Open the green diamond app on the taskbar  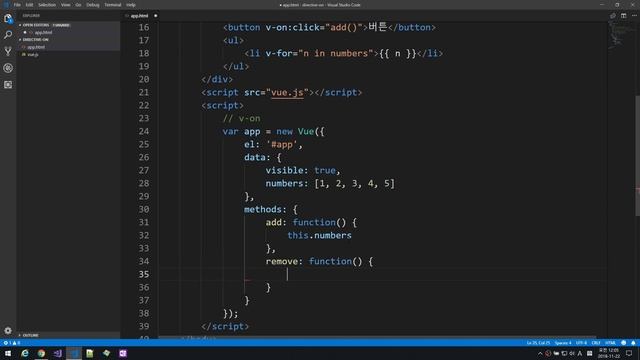(x=106, y=353)
